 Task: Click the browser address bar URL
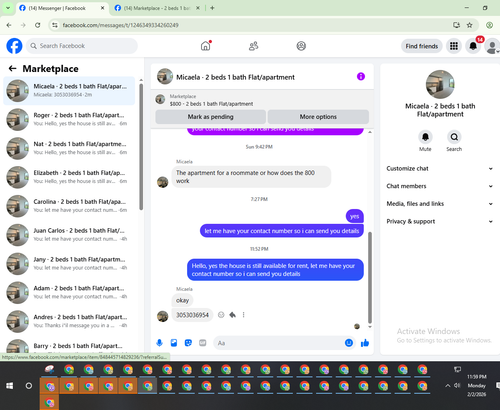click(x=120, y=25)
